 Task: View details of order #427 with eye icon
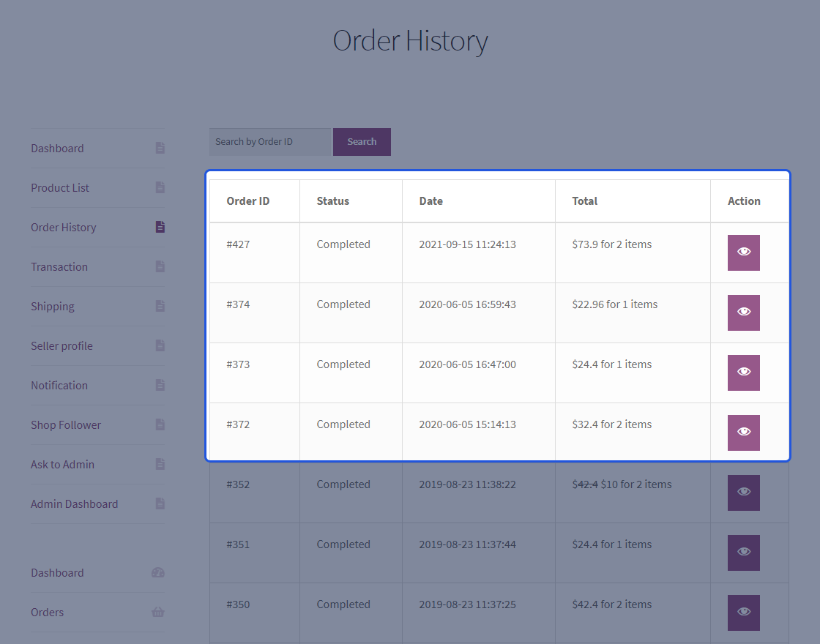(743, 252)
